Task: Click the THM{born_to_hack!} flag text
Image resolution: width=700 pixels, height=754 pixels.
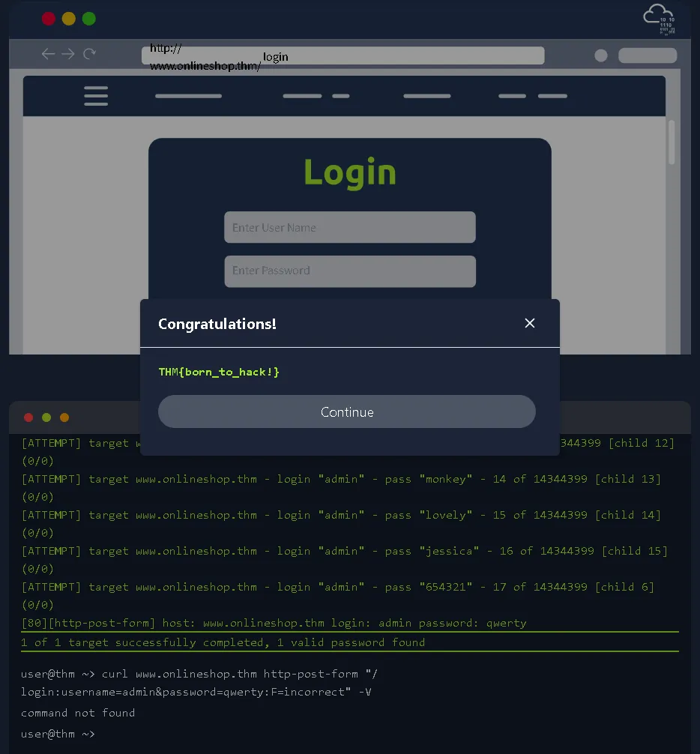Action: (219, 372)
